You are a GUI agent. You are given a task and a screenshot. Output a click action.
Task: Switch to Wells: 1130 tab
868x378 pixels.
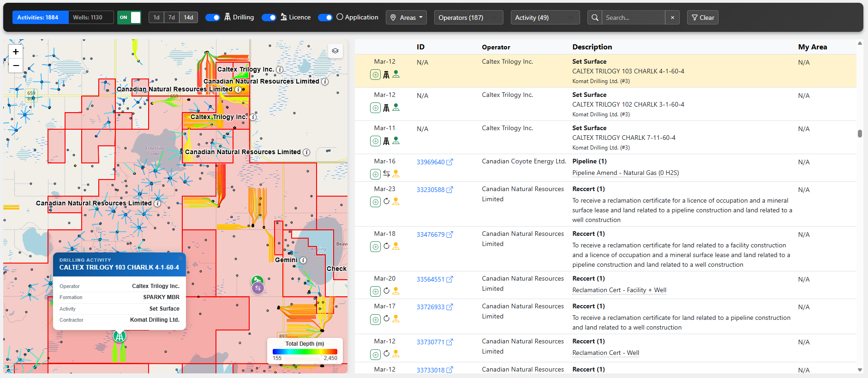(x=91, y=18)
